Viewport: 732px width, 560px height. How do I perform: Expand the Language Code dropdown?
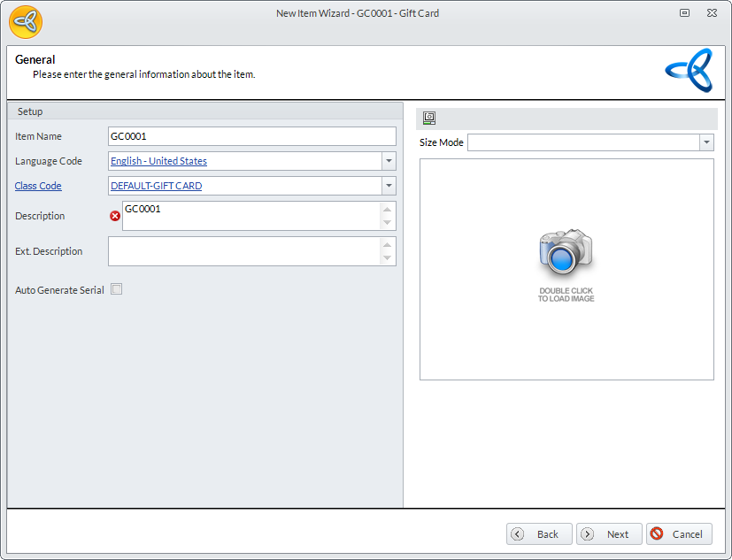[388, 161]
